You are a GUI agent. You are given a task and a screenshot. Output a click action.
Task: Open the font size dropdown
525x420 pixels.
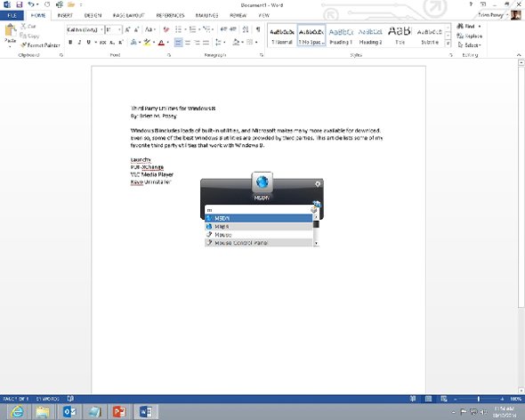119,29
